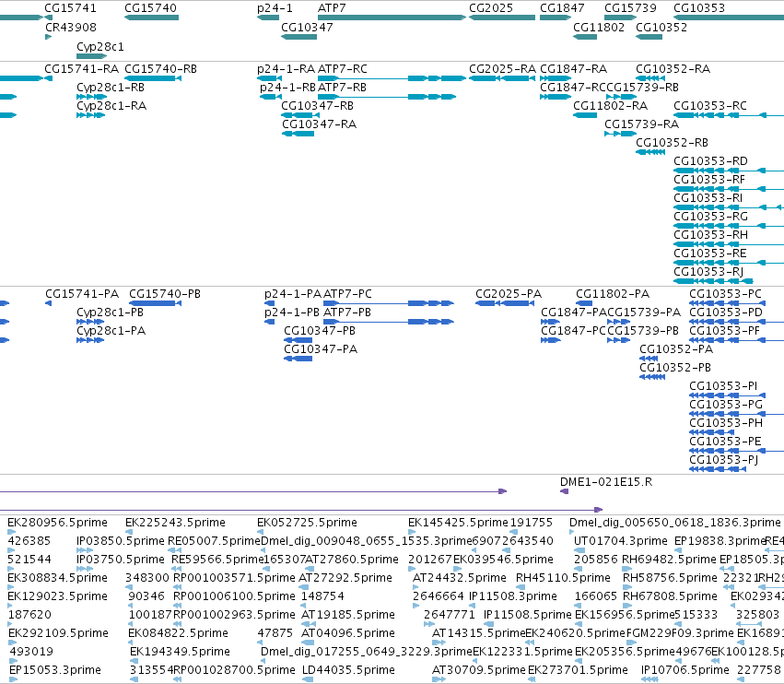Click transcript CG10353-RJ
Screen dimensions: 784x684
(x=713, y=281)
